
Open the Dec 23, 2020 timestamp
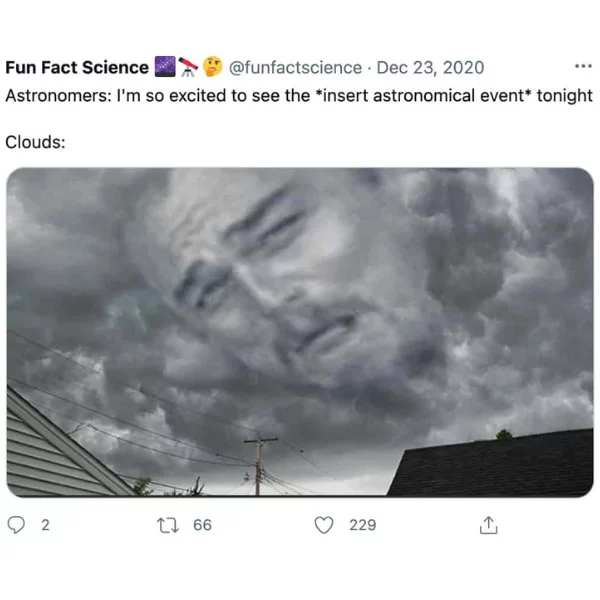click(430, 68)
